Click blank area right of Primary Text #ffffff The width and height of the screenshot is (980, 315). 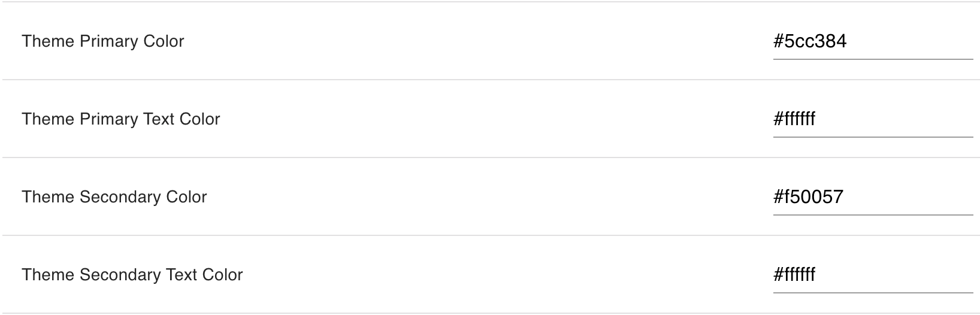[899, 119]
